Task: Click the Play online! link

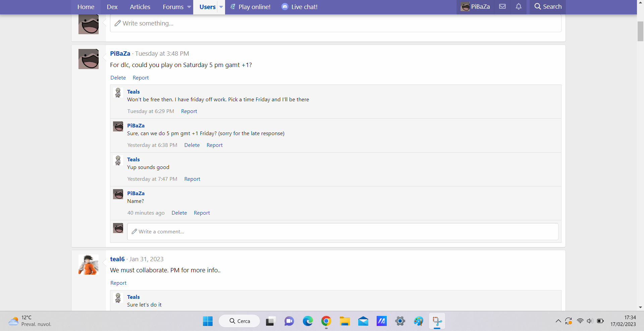Action: [x=250, y=7]
